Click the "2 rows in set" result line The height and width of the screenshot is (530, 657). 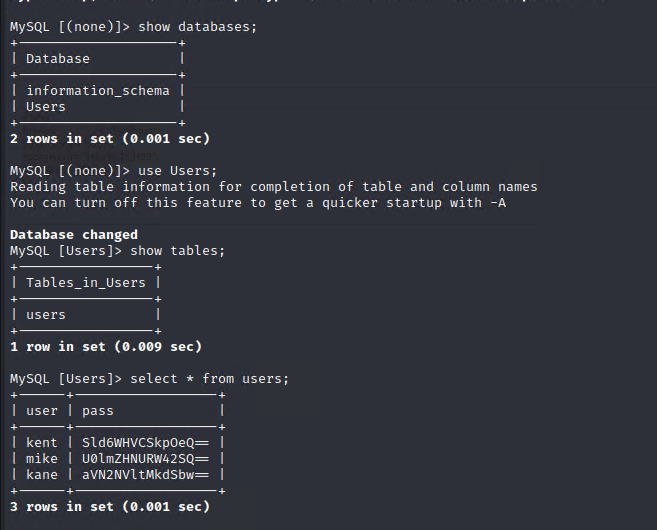[110, 139]
